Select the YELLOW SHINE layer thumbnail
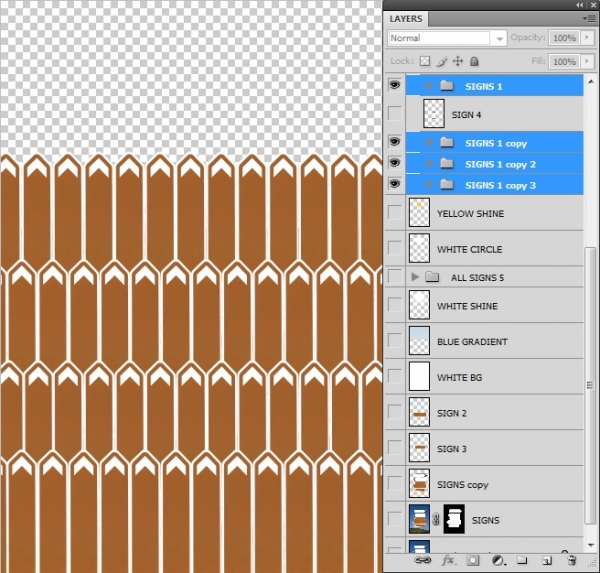The image size is (600, 573). tap(419, 212)
